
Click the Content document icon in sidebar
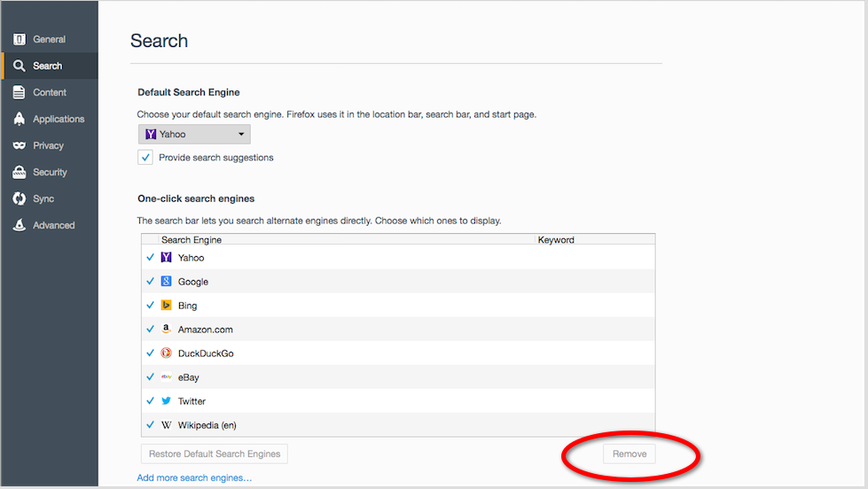click(x=20, y=92)
